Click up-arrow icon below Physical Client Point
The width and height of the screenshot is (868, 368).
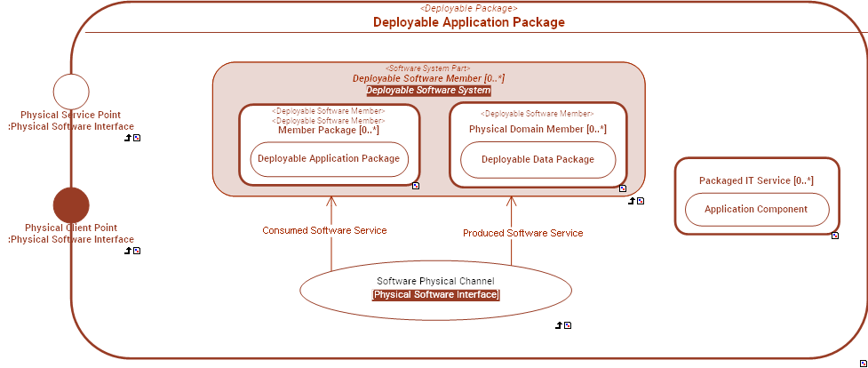click(x=128, y=251)
